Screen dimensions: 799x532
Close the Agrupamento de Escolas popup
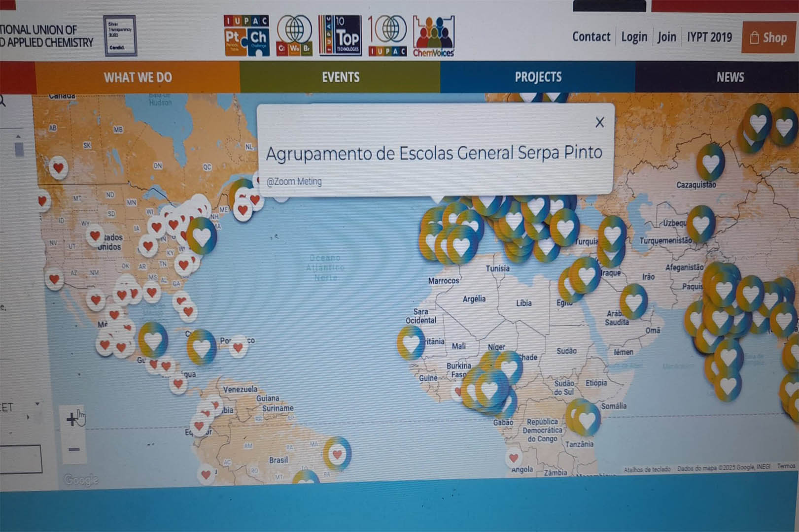tap(599, 122)
